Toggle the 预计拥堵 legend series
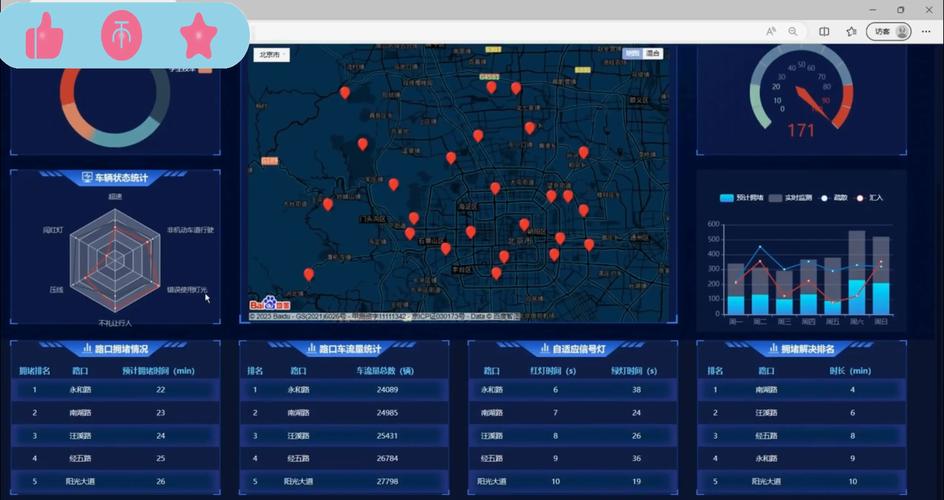 [741, 198]
